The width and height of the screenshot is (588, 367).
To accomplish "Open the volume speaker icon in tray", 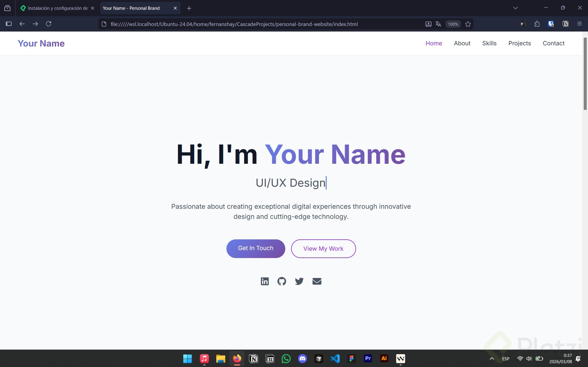I will point(529,358).
